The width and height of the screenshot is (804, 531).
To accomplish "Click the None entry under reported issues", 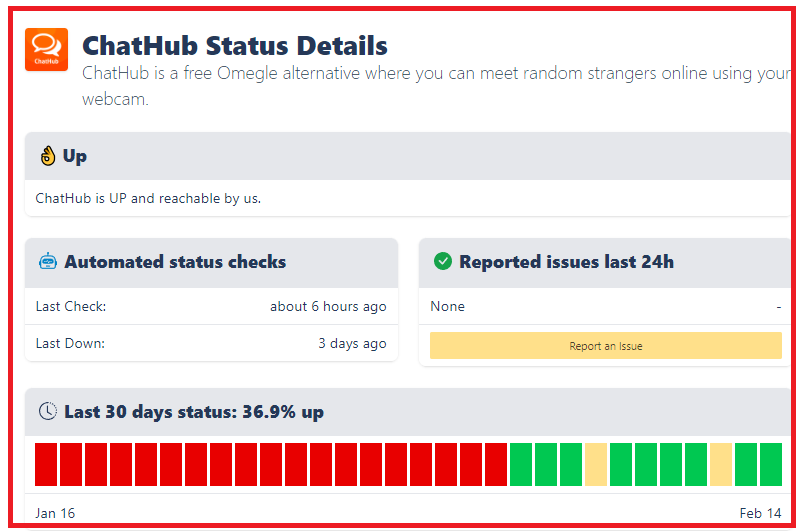I will point(448,307).
